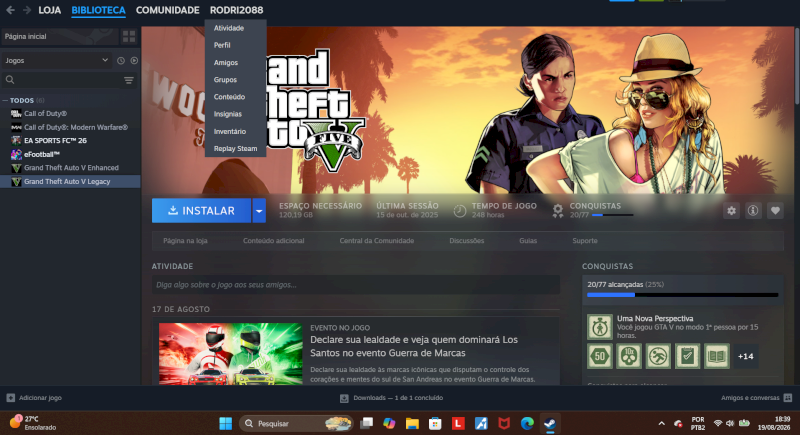The image size is (800, 435).
Task: Open File Explorer from taskbar
Action: click(x=412, y=423)
